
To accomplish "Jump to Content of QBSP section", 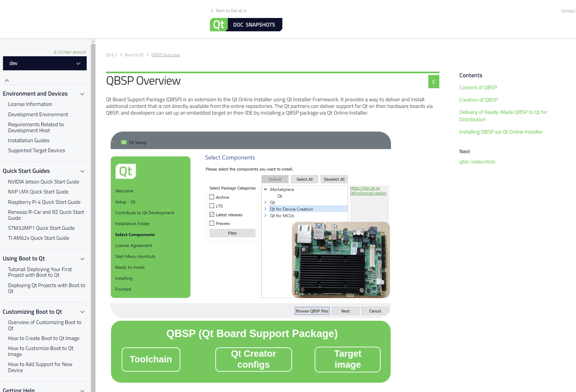I will 478,88.
